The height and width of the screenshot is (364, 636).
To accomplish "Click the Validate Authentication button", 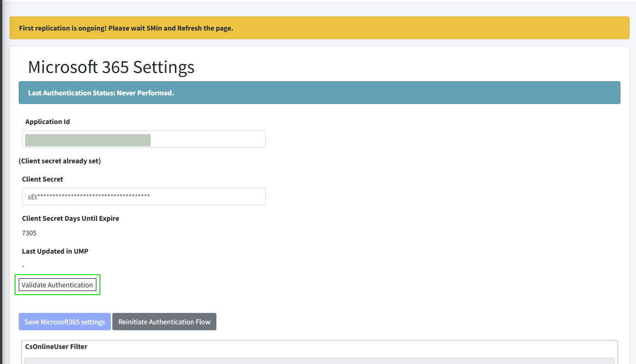I will (x=58, y=285).
